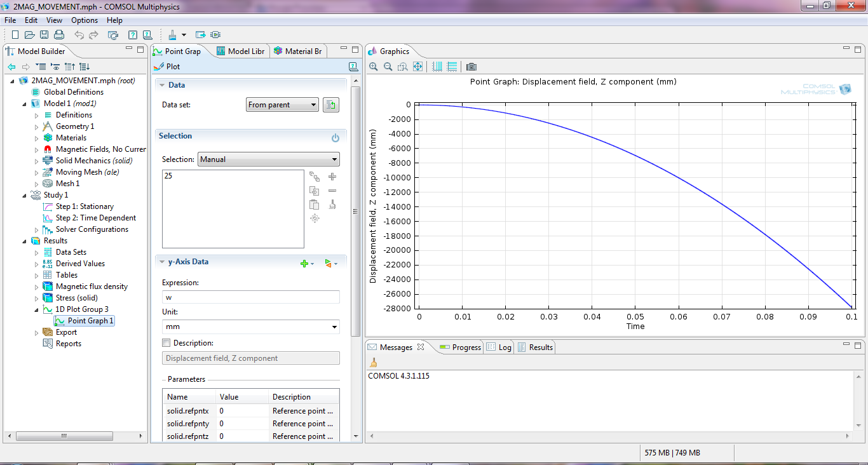Image resolution: width=868 pixels, height=465 pixels.
Task: Click the y-axis Expression input field
Action: 250,297
